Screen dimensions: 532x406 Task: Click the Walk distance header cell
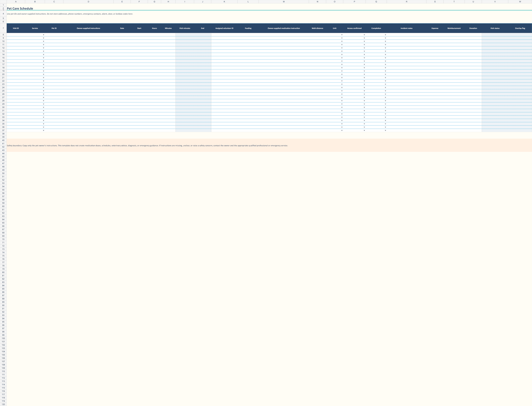pyautogui.click(x=317, y=28)
